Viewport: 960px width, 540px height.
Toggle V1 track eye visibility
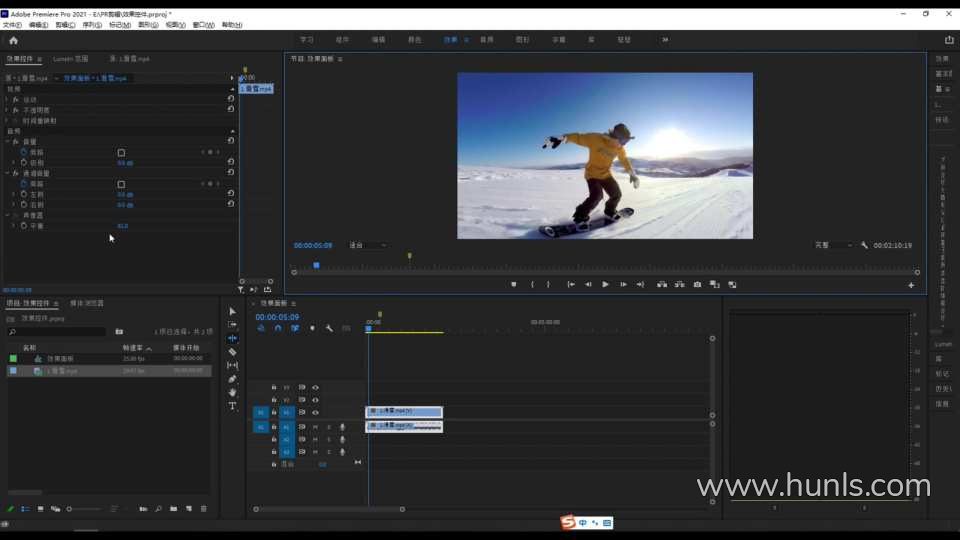pos(315,412)
